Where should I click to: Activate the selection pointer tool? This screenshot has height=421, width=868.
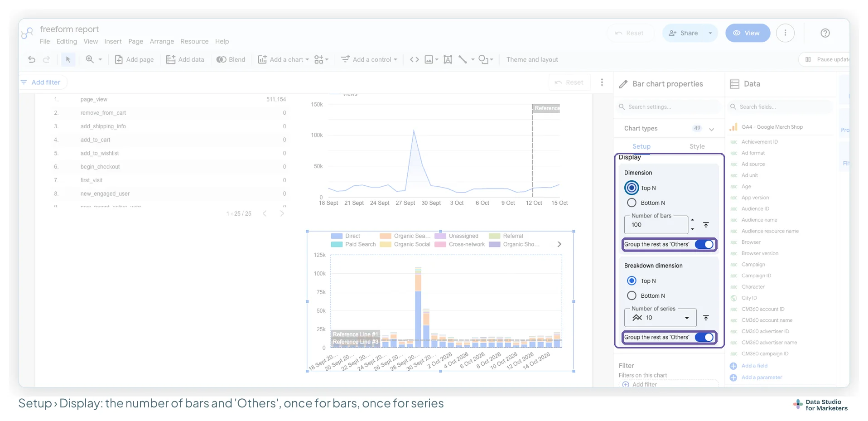pyautogui.click(x=68, y=59)
